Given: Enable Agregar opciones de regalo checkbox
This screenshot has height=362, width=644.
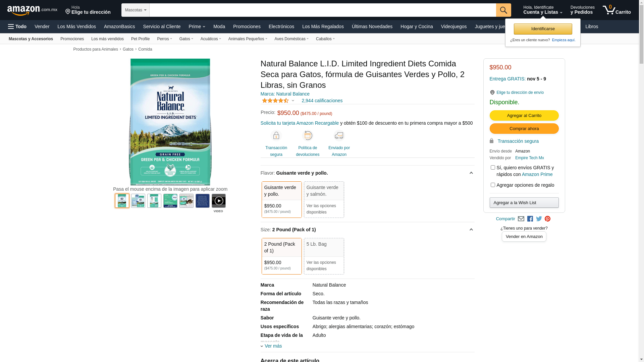Looking at the screenshot, I should 493,185.
